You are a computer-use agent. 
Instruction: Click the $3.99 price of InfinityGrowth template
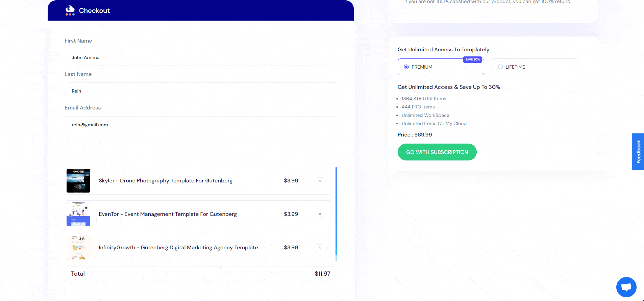[291, 248]
